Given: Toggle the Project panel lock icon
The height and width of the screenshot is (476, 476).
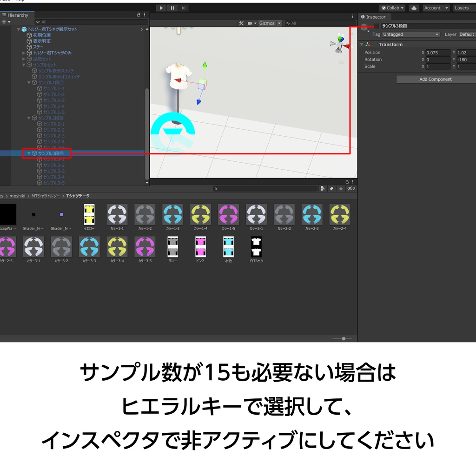Looking at the screenshot, I should [347, 182].
